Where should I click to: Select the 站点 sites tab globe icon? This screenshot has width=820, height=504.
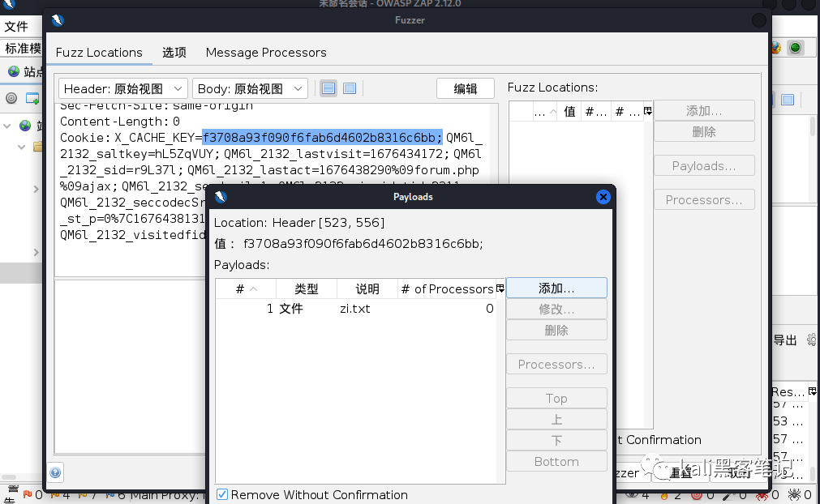click(14, 71)
